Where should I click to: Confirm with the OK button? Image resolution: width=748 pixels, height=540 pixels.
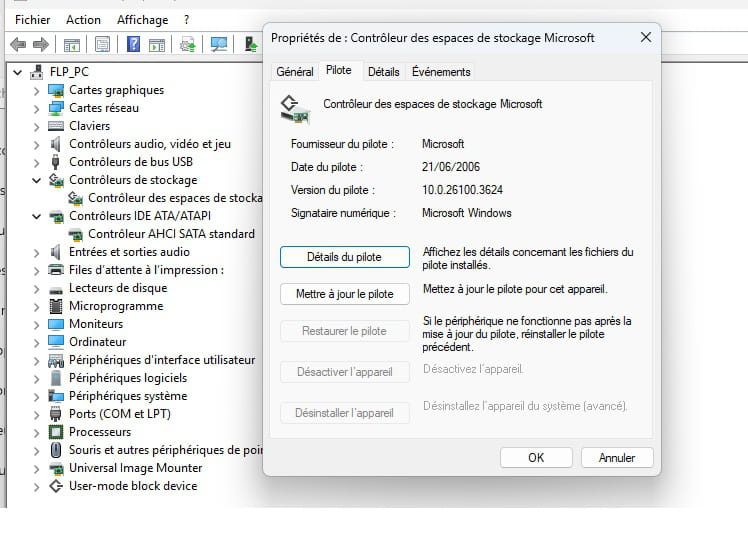536,457
